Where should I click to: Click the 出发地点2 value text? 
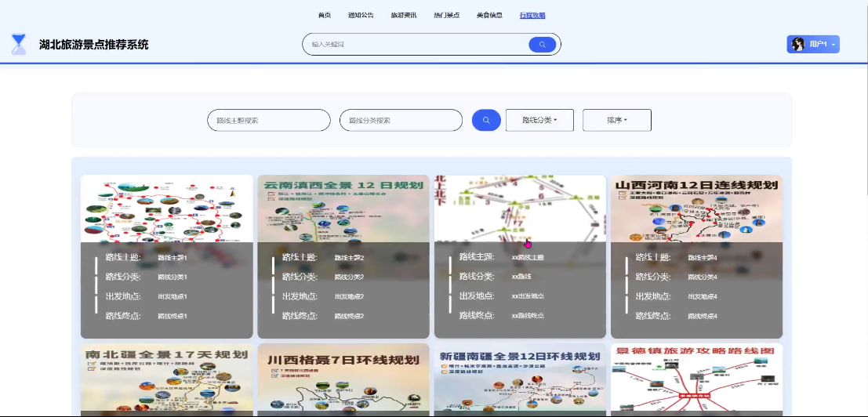[x=349, y=296]
